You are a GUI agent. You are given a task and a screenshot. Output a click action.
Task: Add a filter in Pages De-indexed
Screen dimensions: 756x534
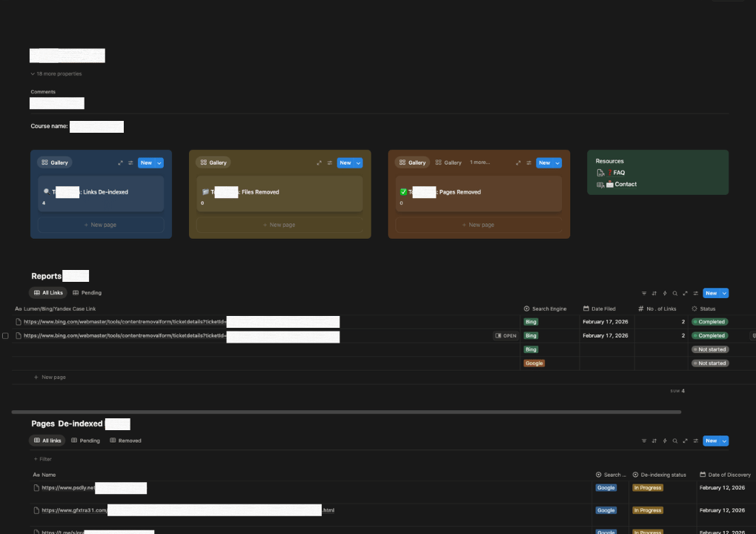43,459
